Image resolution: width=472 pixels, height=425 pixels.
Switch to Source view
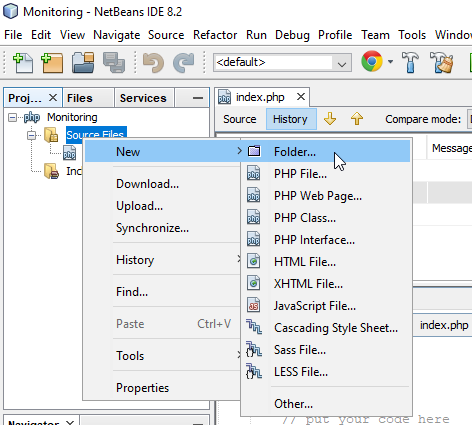pyautogui.click(x=240, y=119)
